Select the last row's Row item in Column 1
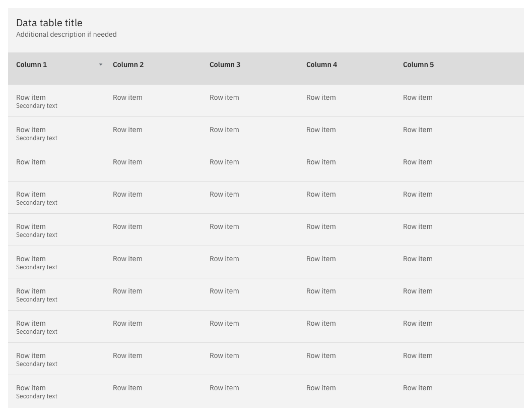This screenshot has width=532, height=417. click(31, 388)
